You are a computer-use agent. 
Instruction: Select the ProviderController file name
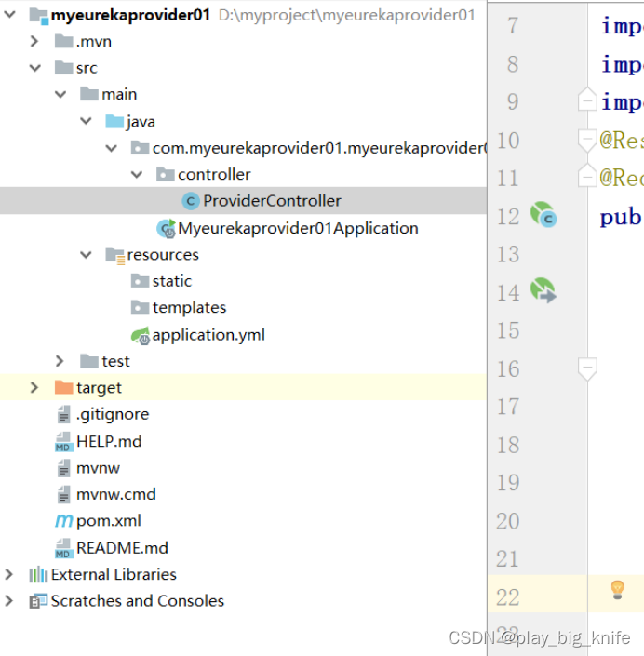(272, 201)
